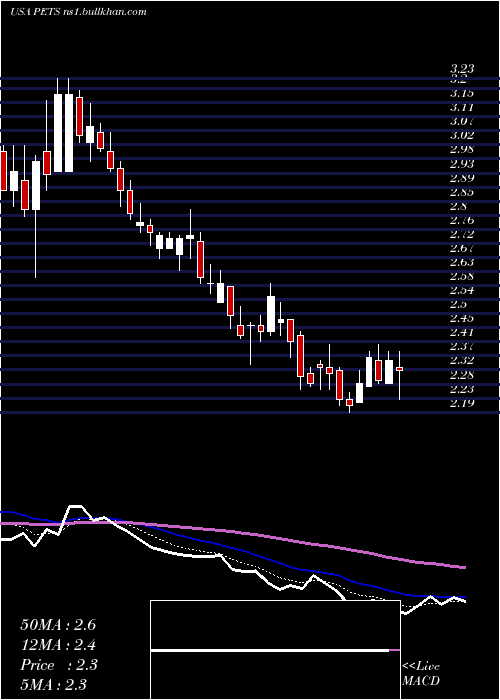Select the 2.32 price axis label
Image resolution: width=500 pixels, height=700 pixels.
click(x=462, y=361)
